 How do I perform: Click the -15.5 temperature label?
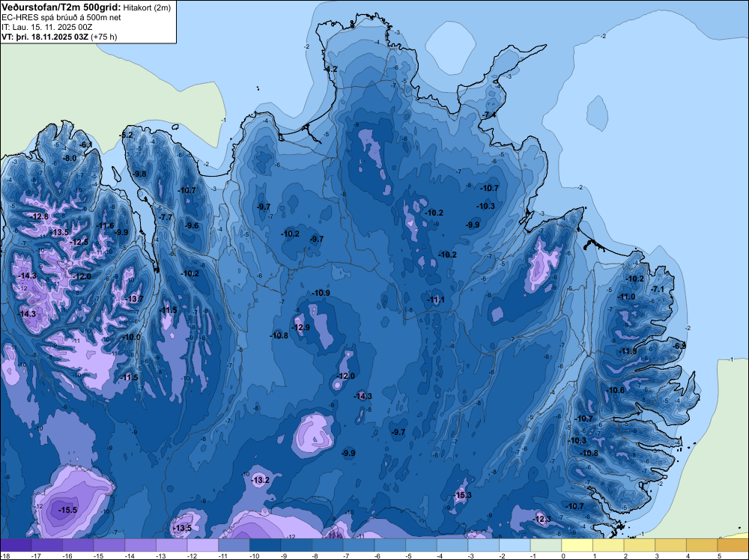[x=68, y=510]
